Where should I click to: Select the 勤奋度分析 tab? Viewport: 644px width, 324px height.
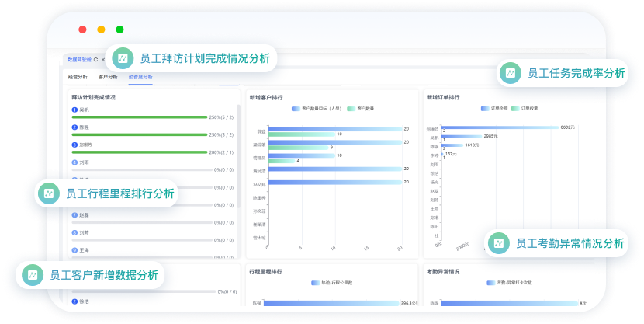tap(140, 77)
